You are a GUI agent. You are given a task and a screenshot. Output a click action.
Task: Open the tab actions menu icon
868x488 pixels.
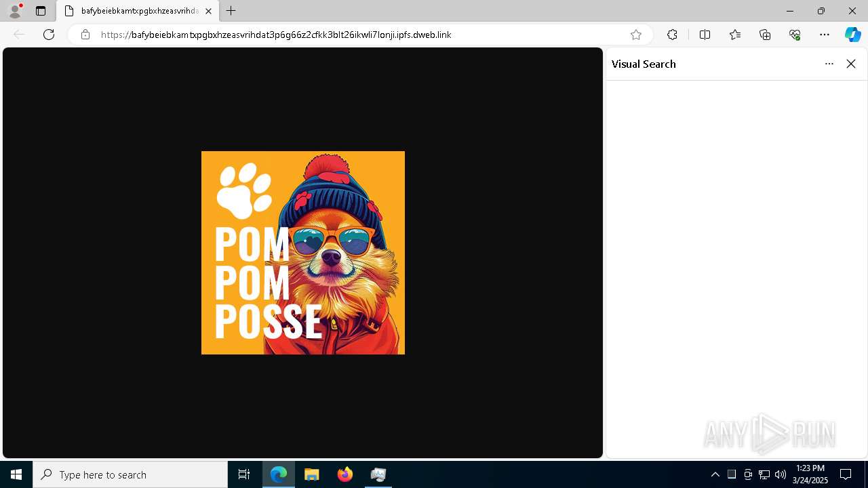coord(41,11)
